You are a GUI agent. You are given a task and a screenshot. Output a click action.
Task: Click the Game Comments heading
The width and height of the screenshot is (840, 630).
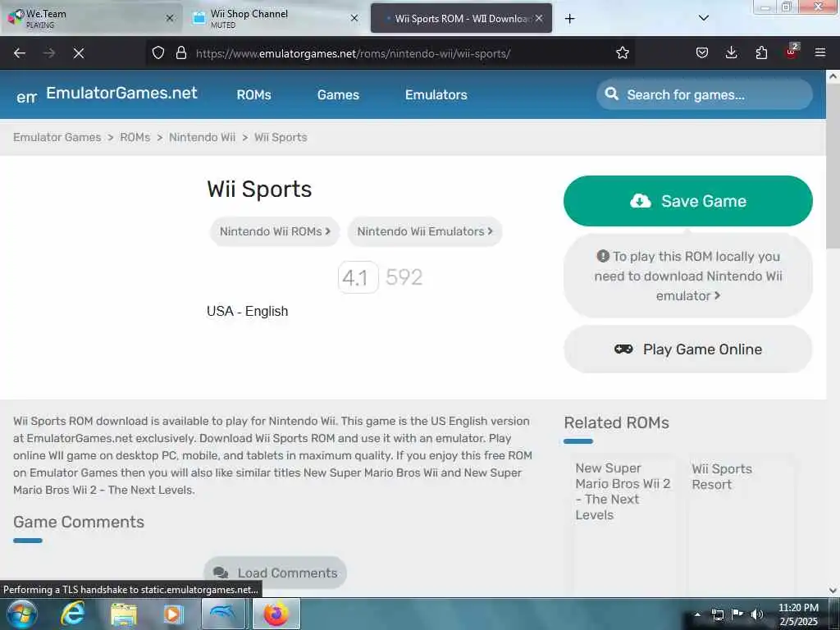(79, 522)
